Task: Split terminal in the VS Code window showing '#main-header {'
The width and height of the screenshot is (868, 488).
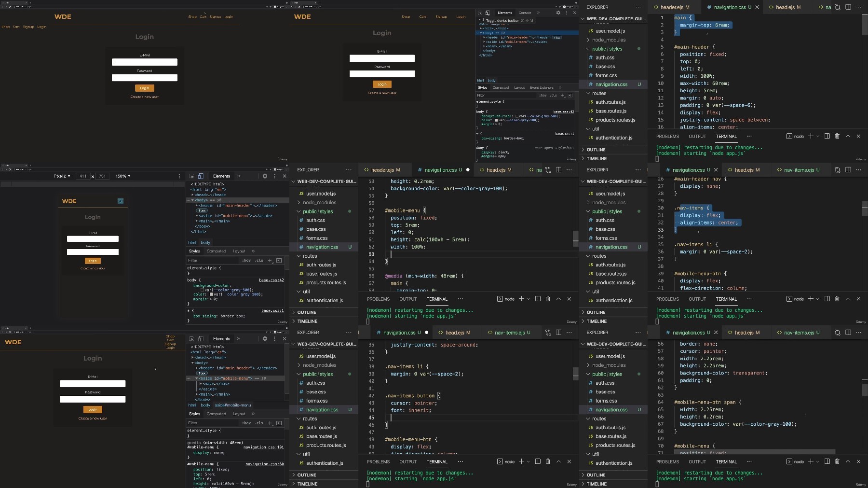Action: 827,136
